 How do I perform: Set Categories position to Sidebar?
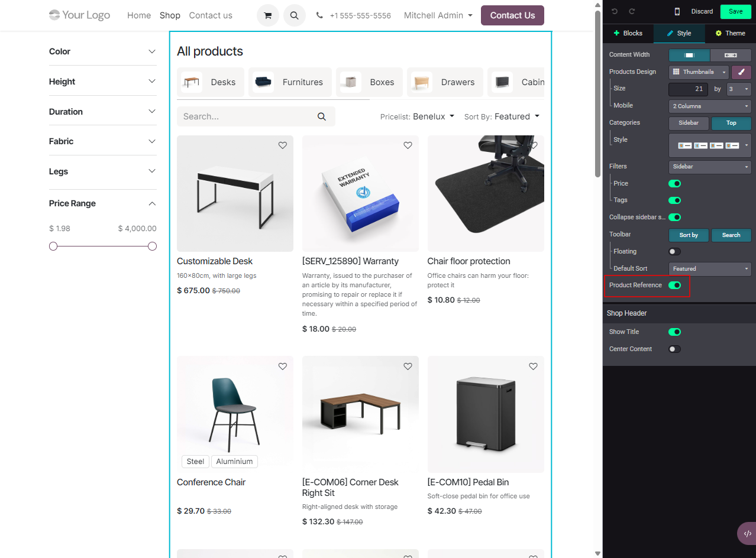[689, 123]
